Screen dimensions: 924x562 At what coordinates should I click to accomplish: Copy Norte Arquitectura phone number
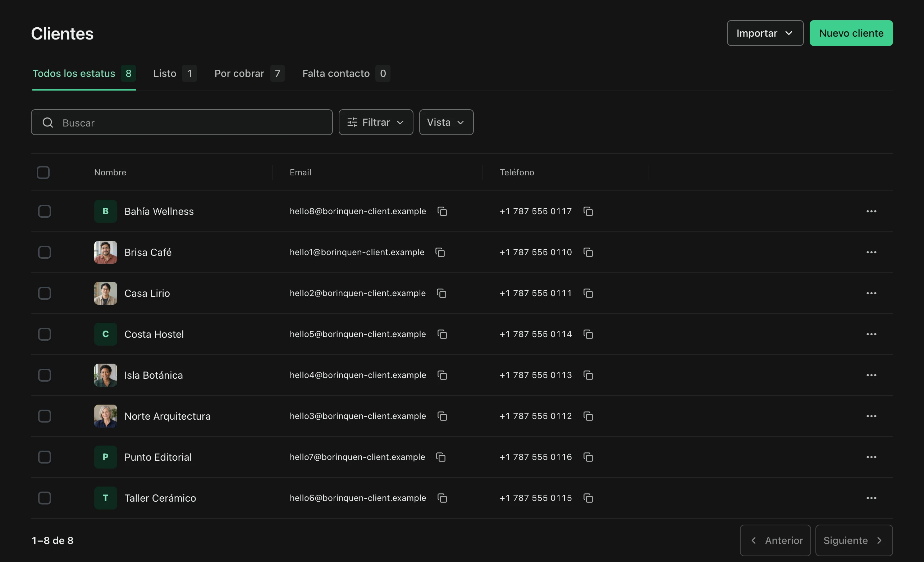pyautogui.click(x=588, y=416)
